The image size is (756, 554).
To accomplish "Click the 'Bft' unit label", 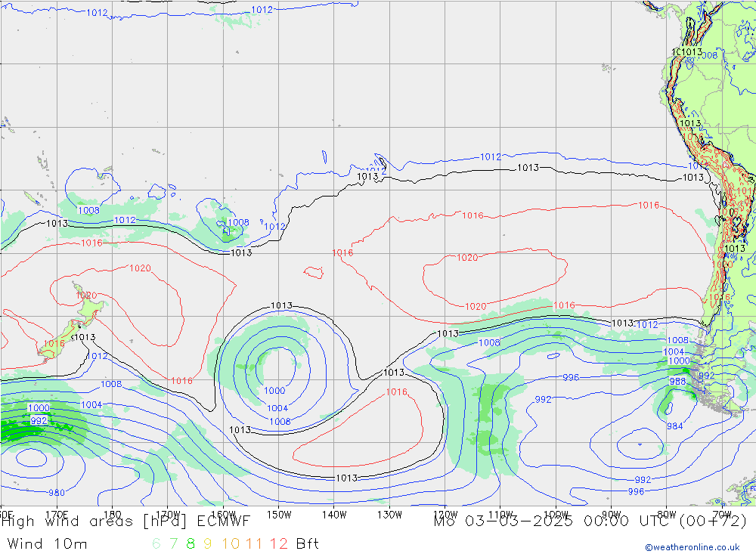I will click(308, 544).
